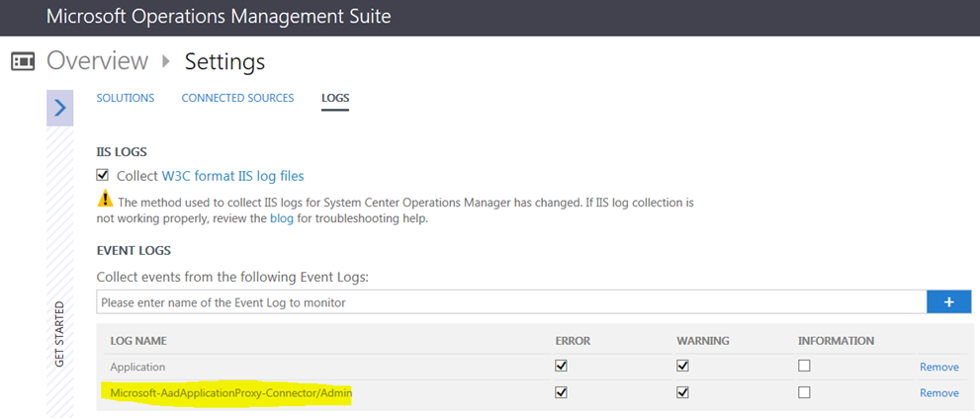Open the blog troubleshooting link

point(281,219)
